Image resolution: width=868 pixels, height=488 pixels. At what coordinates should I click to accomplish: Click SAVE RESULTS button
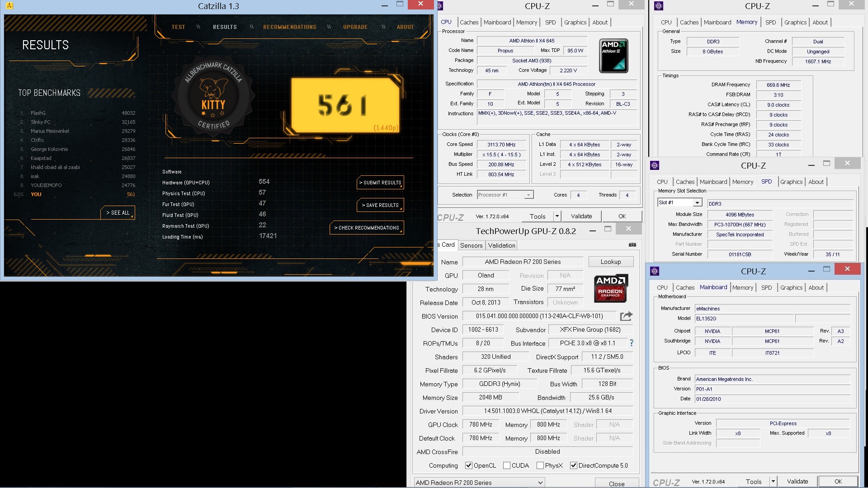380,205
